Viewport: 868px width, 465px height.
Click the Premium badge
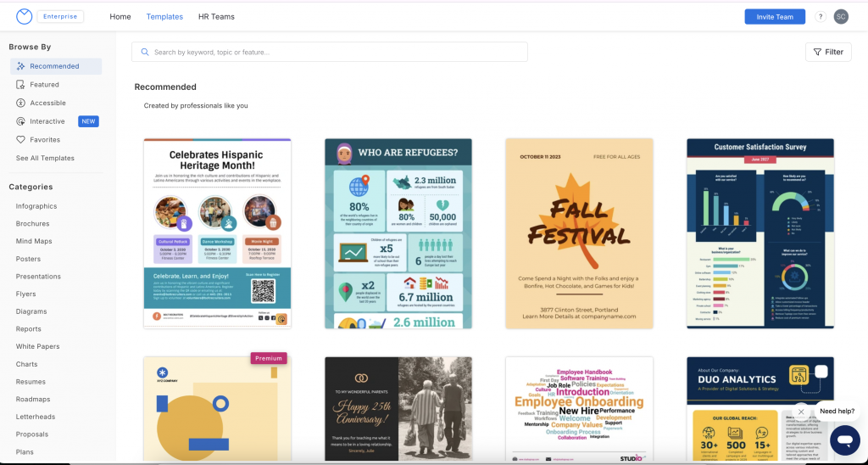coord(269,358)
